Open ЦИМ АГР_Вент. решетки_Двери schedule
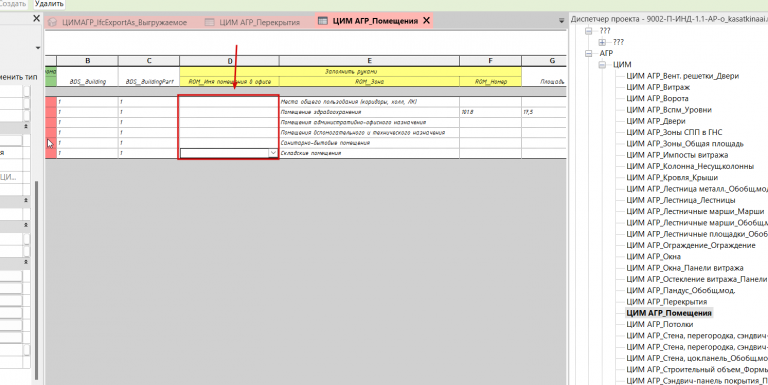 682,76
